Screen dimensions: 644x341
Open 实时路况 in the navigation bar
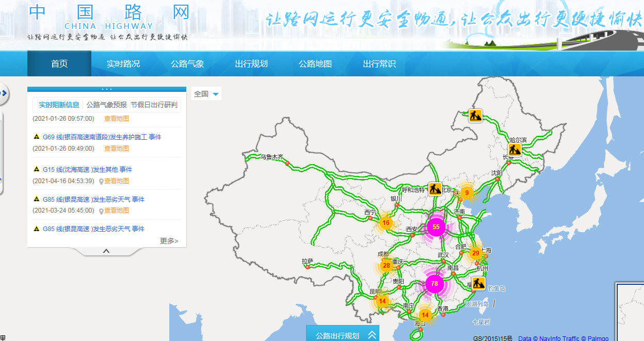(123, 64)
